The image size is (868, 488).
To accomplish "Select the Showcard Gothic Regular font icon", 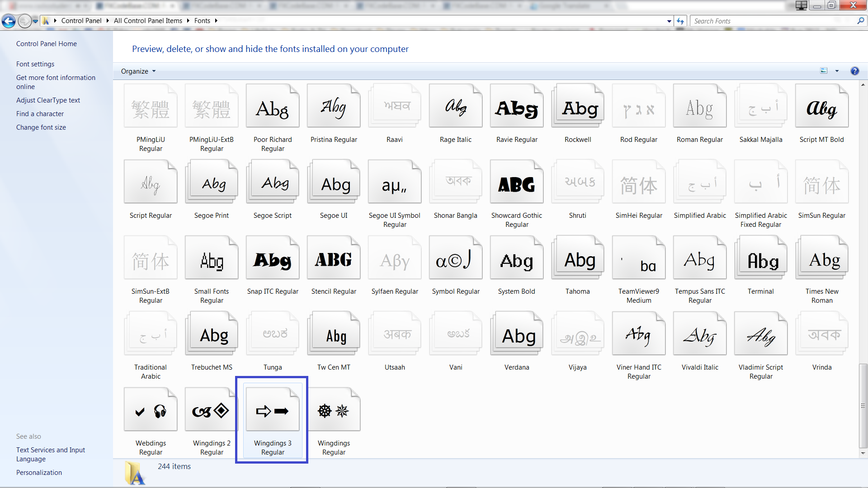I will [517, 181].
